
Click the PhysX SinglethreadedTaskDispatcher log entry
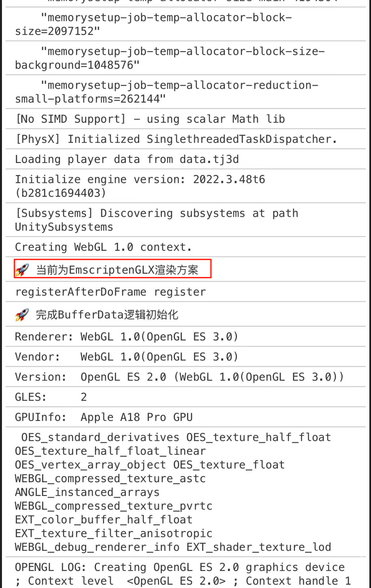pos(185,139)
